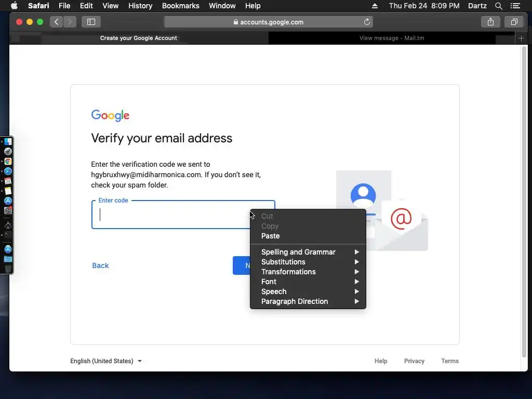Open Spotlight search magnifier in menu bar

(498, 6)
